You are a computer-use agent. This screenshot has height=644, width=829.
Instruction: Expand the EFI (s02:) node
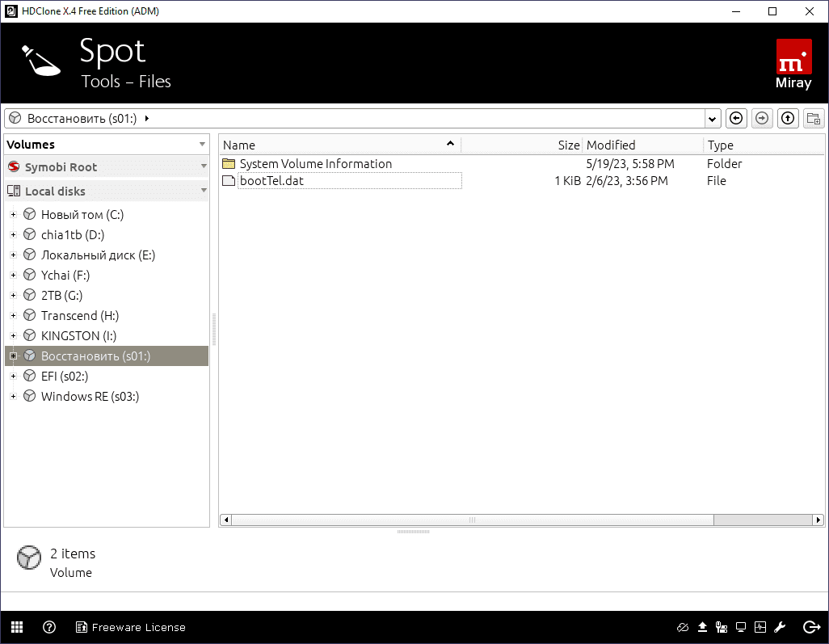click(13, 376)
